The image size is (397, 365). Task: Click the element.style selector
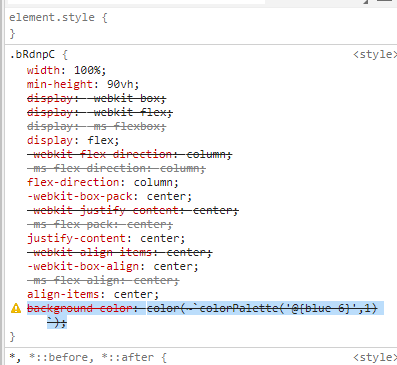click(x=52, y=17)
